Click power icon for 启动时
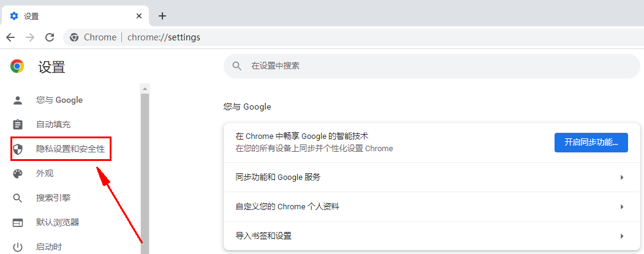 click(18, 247)
